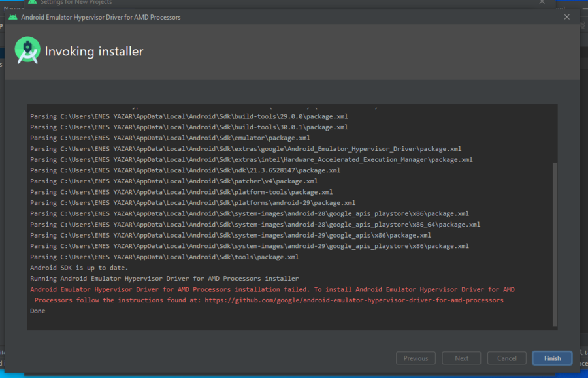Click the platforms\android-29\package.xml log line
Viewport: 588px width, 378px height.
pos(193,202)
